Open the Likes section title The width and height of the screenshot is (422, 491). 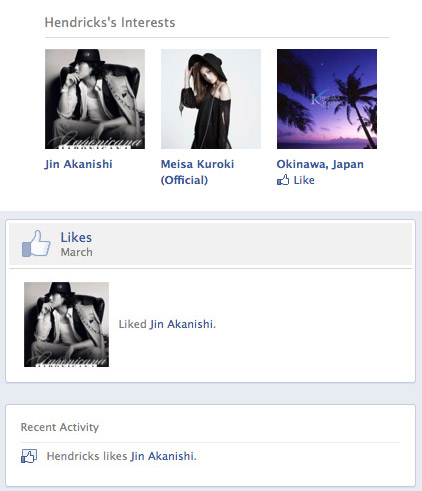76,237
